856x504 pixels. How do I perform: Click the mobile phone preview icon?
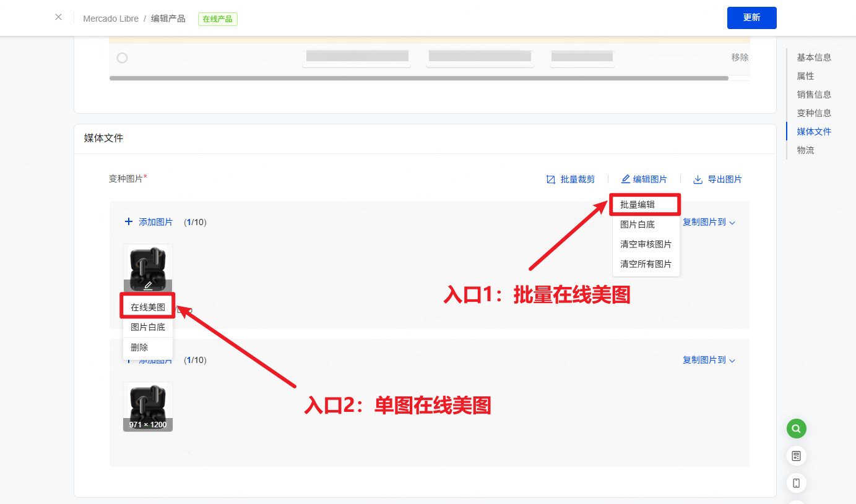pos(796,483)
